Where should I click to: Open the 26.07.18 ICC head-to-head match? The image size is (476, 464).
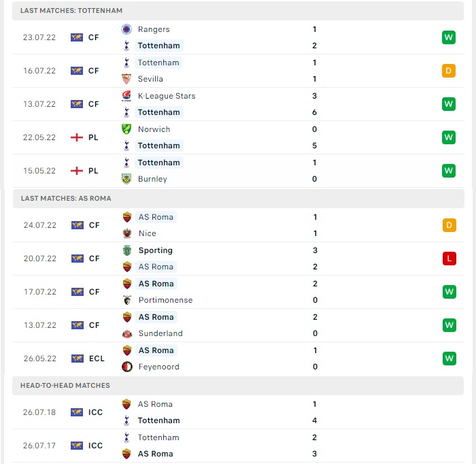pyautogui.click(x=238, y=412)
